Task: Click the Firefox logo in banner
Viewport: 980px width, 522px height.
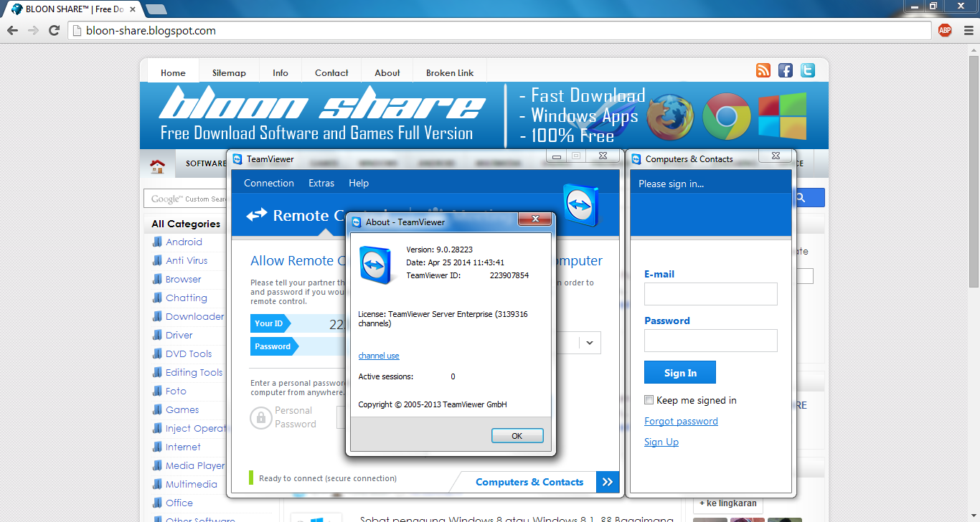Action: point(670,117)
